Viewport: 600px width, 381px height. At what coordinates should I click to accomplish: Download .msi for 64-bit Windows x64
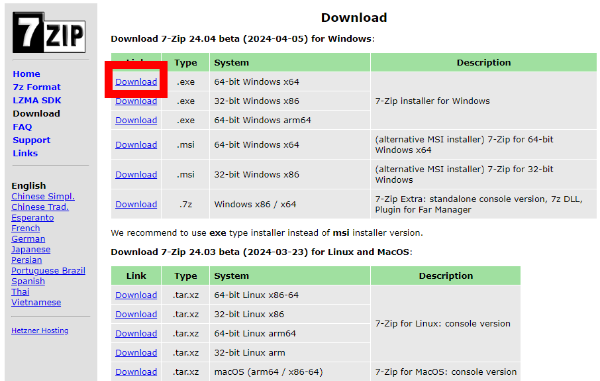[136, 145]
